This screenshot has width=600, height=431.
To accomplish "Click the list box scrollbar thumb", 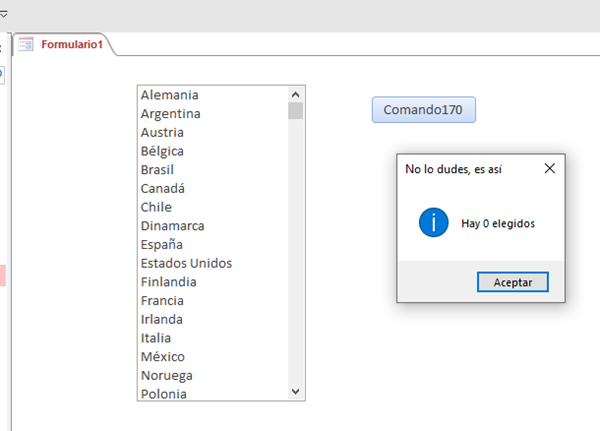I will pos(295,111).
